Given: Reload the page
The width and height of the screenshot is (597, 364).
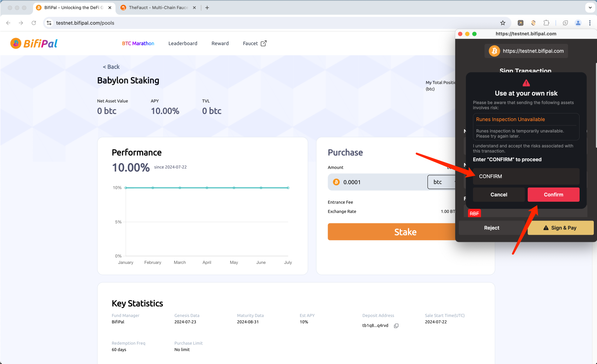Looking at the screenshot, I should click(x=34, y=23).
